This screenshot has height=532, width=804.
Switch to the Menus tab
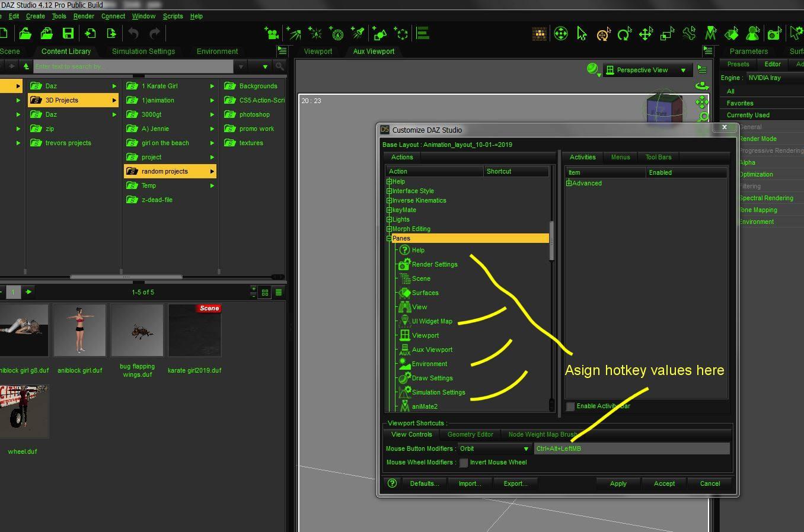pos(620,157)
